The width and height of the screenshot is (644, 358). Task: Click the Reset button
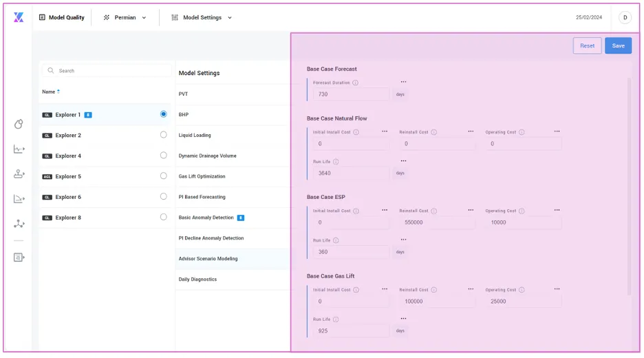587,45
